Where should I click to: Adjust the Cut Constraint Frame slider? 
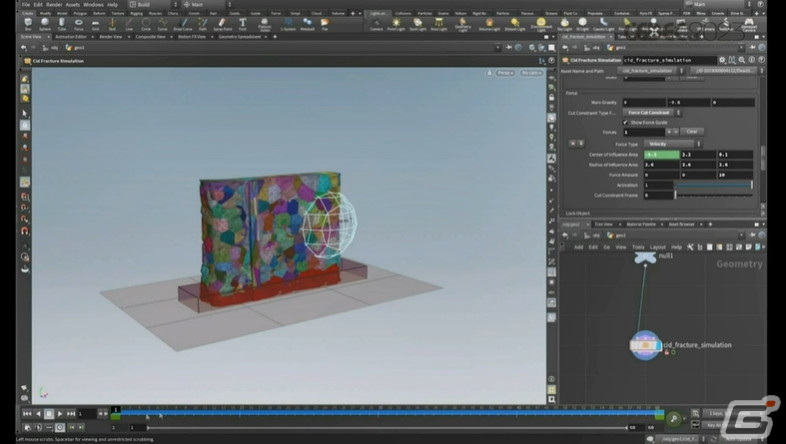point(714,195)
